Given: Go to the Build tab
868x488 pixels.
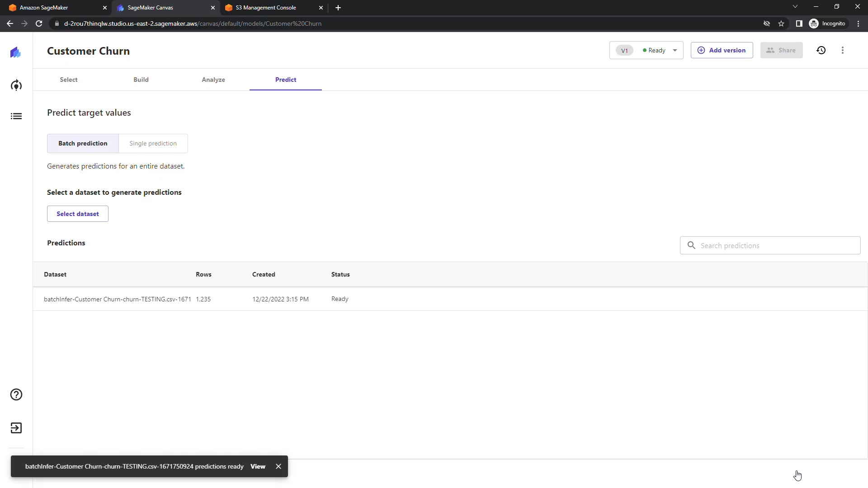Looking at the screenshot, I should [141, 80].
